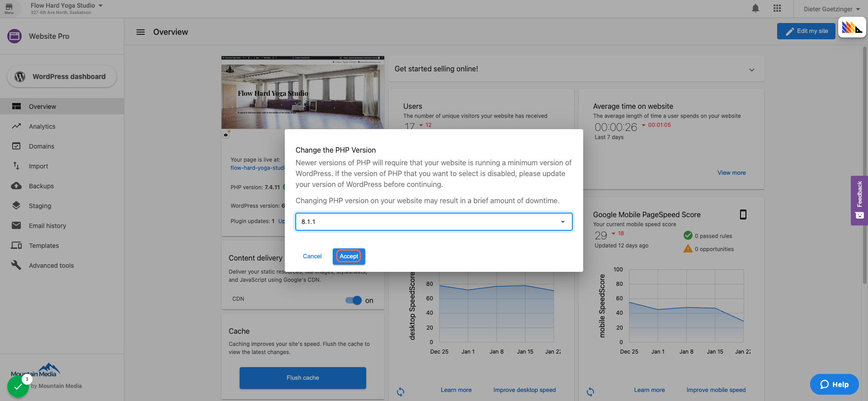
Task: Toggle the CDN switch off
Action: [x=354, y=300]
